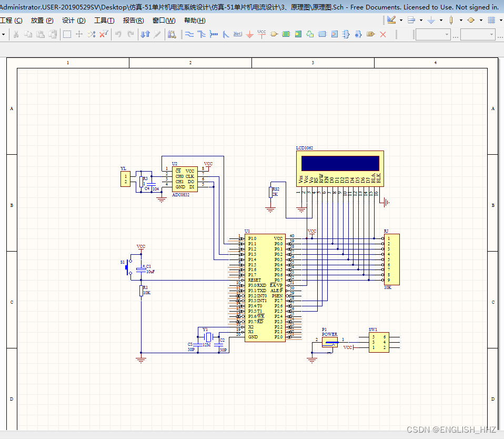This screenshot has height=439, width=504.
Task: Click the VCC Power Port icon
Action: (x=261, y=34)
